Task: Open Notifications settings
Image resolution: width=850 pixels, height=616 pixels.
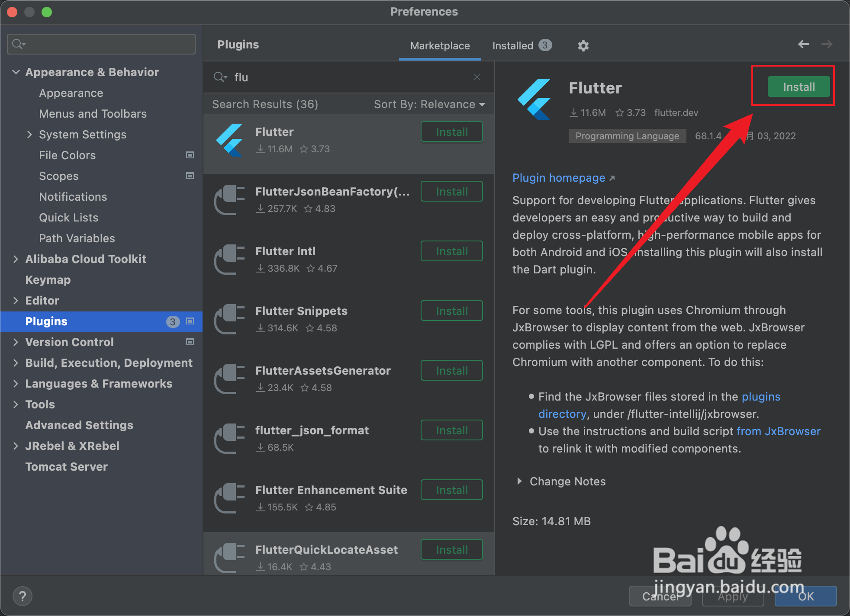Action: (73, 197)
